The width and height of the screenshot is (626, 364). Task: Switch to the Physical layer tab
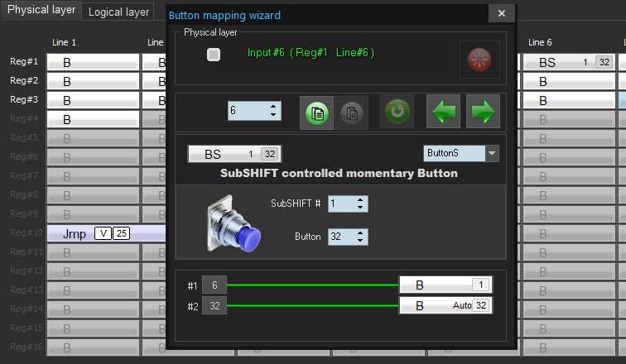(41, 10)
